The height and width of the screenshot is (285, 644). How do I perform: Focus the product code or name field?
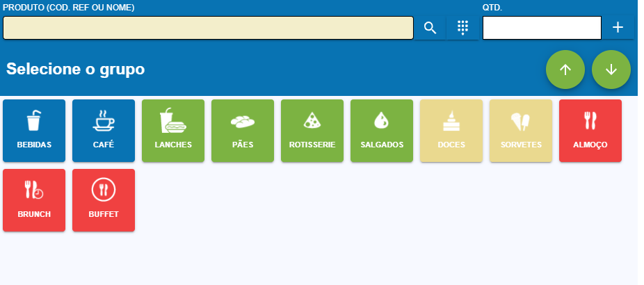click(x=209, y=28)
